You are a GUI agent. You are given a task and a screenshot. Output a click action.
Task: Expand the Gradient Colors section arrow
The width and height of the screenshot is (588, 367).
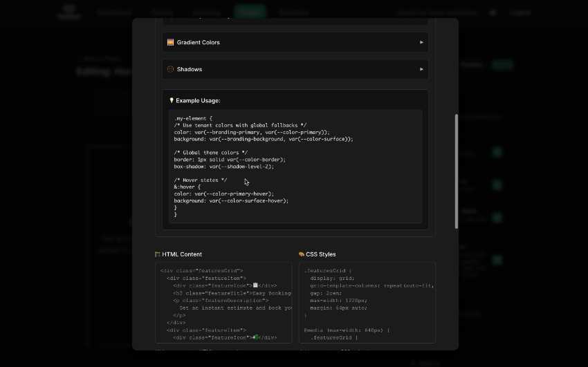421,42
